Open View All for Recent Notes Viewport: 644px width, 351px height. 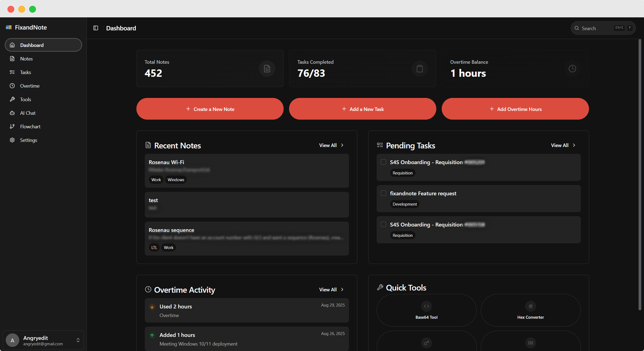point(331,145)
